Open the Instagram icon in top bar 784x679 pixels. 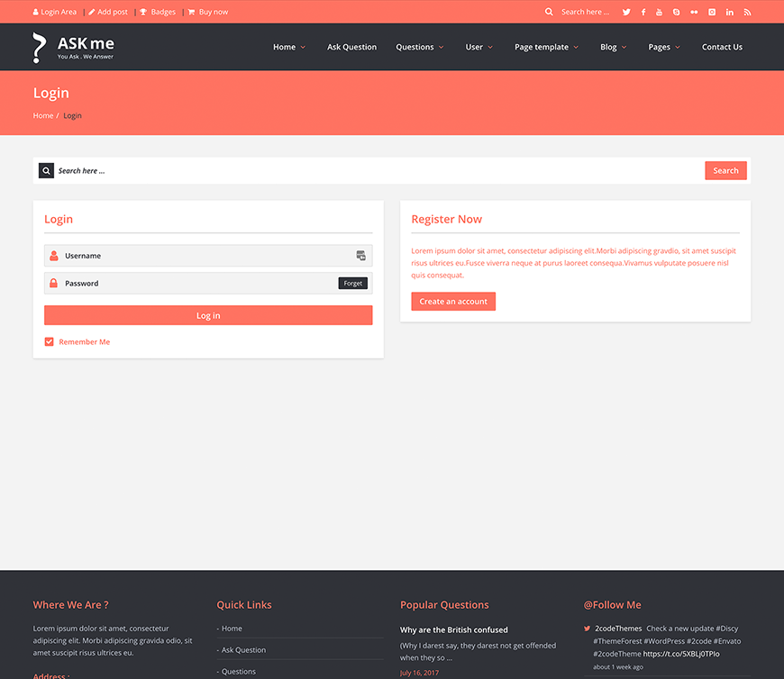click(x=712, y=12)
